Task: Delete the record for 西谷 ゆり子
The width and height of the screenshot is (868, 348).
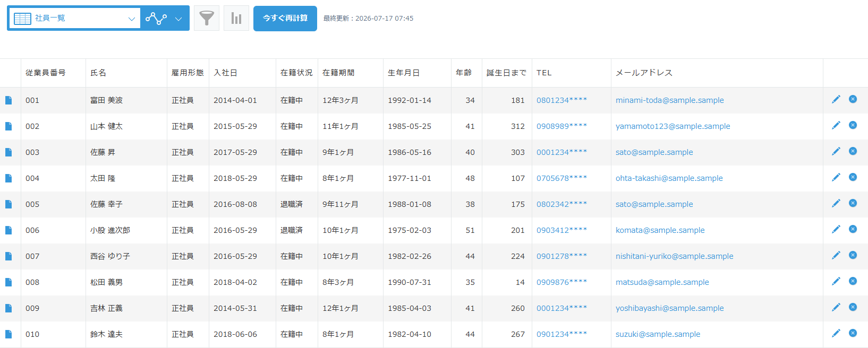Action: point(853,255)
